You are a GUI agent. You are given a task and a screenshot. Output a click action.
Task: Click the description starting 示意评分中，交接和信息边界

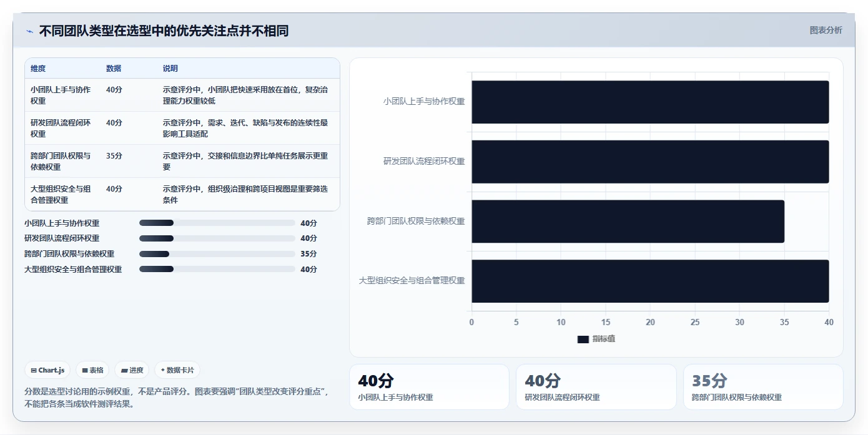(245, 161)
